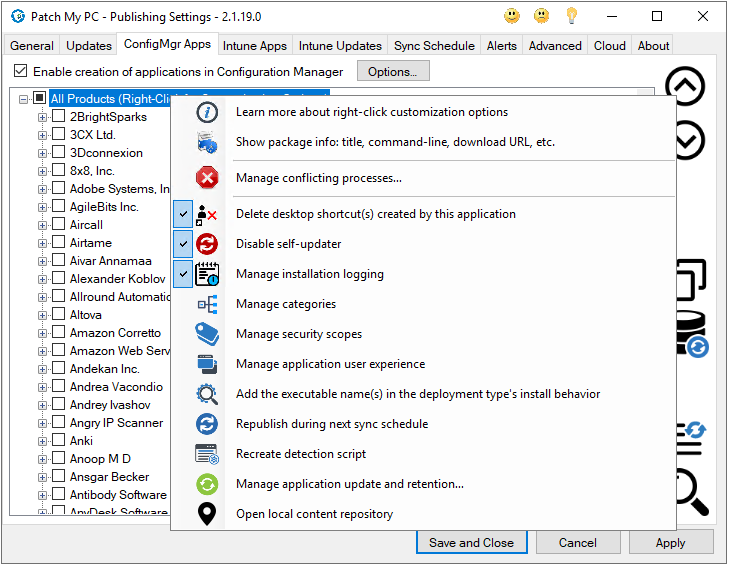
Task: Click the Apply button
Action: [671, 543]
